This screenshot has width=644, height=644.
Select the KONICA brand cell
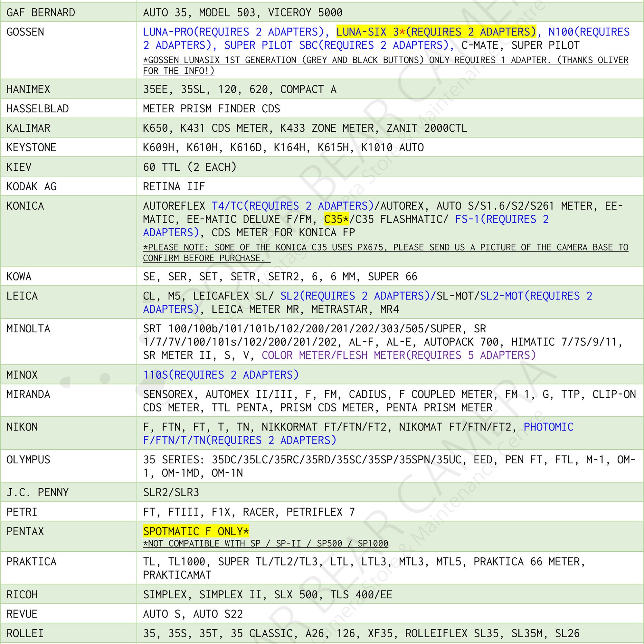(x=68, y=231)
